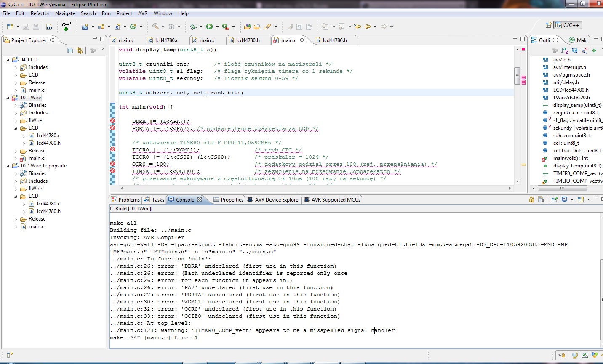This screenshot has height=364, width=603.
Task: Maximize the editor area
Action: pos(523,39)
